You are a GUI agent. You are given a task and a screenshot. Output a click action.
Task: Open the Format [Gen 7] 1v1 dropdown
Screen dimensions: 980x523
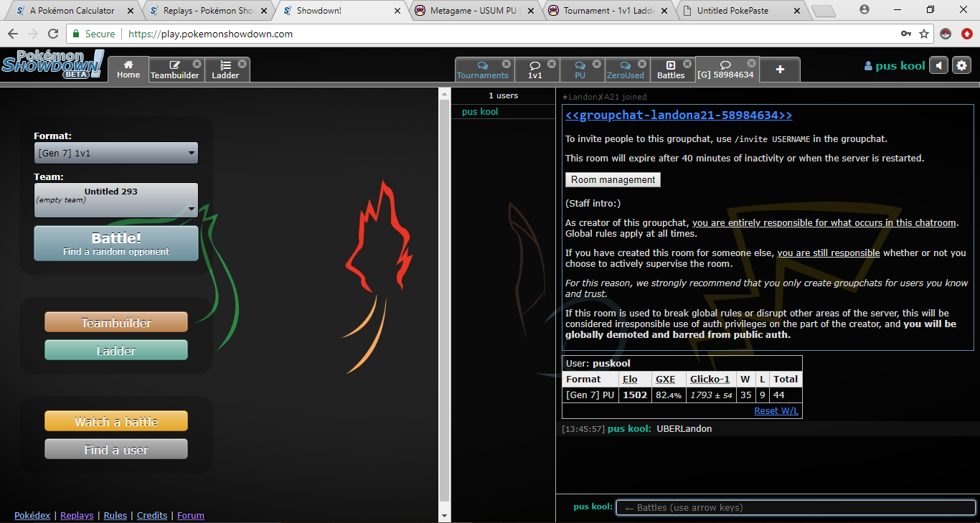tap(116, 153)
